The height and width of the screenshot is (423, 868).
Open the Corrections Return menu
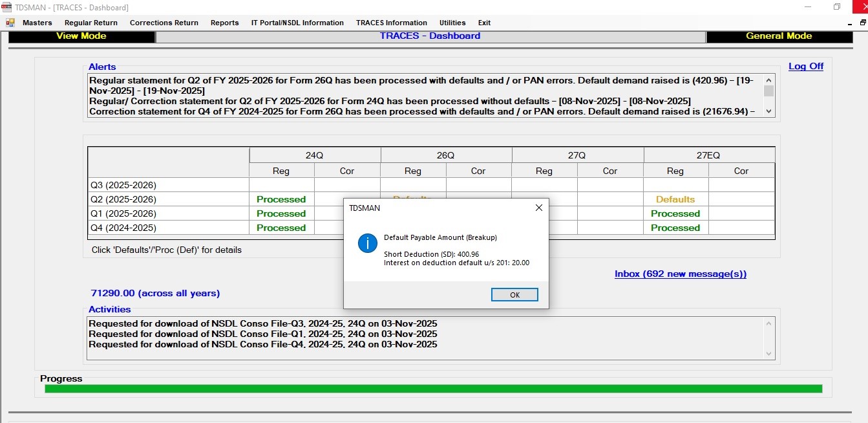(164, 23)
